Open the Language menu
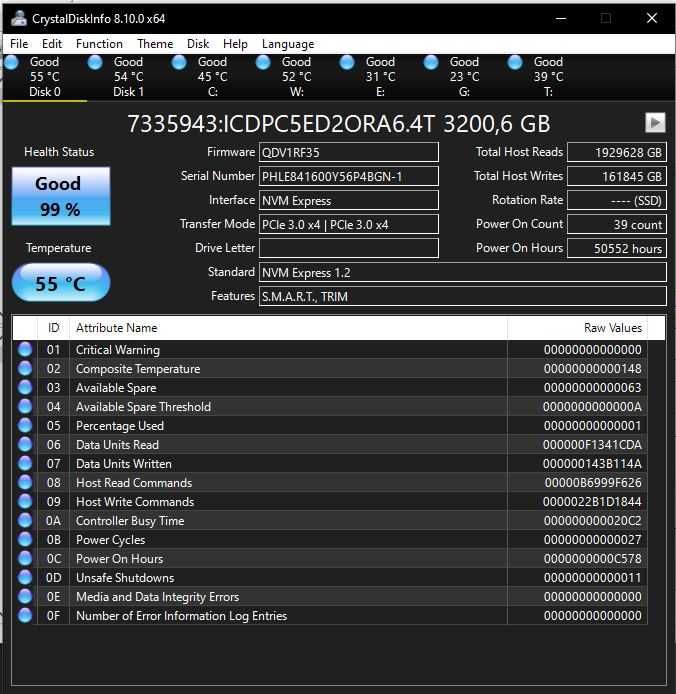Viewport: 676px width, 694px height. click(x=288, y=44)
